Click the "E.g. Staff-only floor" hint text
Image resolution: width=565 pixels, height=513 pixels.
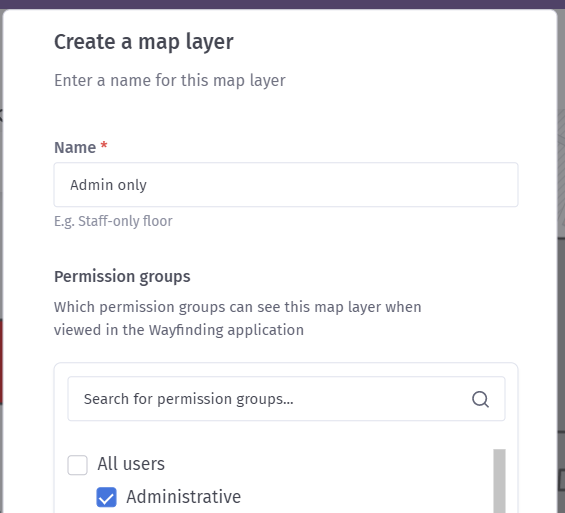[x=113, y=221]
